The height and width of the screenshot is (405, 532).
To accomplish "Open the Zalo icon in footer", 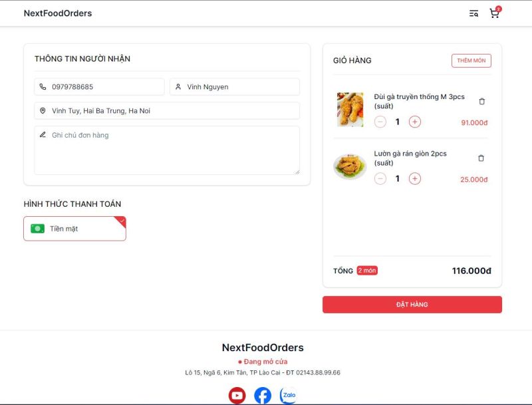I will pos(289,395).
